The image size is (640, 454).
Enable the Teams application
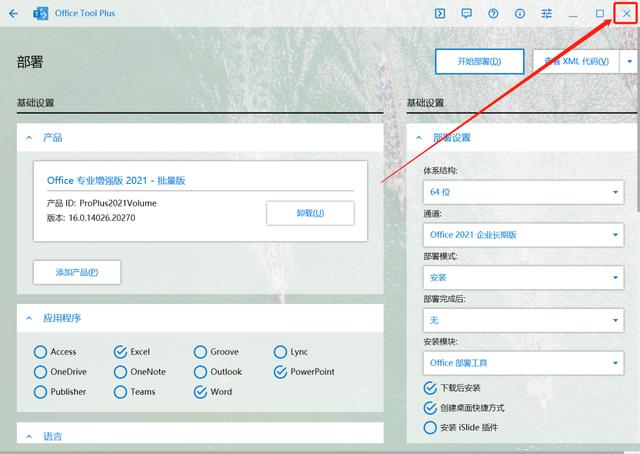tap(120, 392)
